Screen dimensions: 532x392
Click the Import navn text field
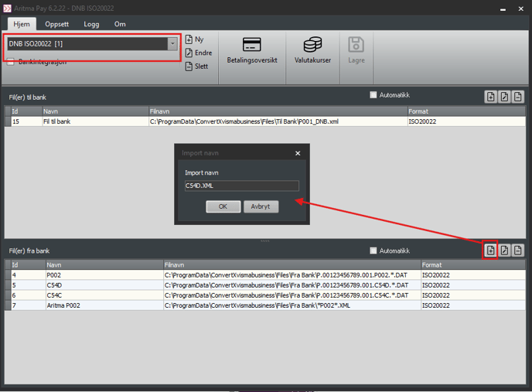tap(241, 186)
